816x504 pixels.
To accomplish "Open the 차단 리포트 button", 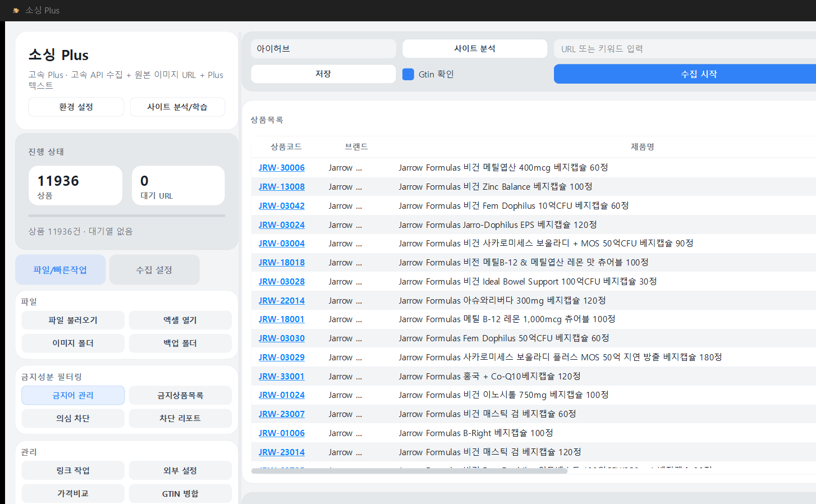I will 180,419.
